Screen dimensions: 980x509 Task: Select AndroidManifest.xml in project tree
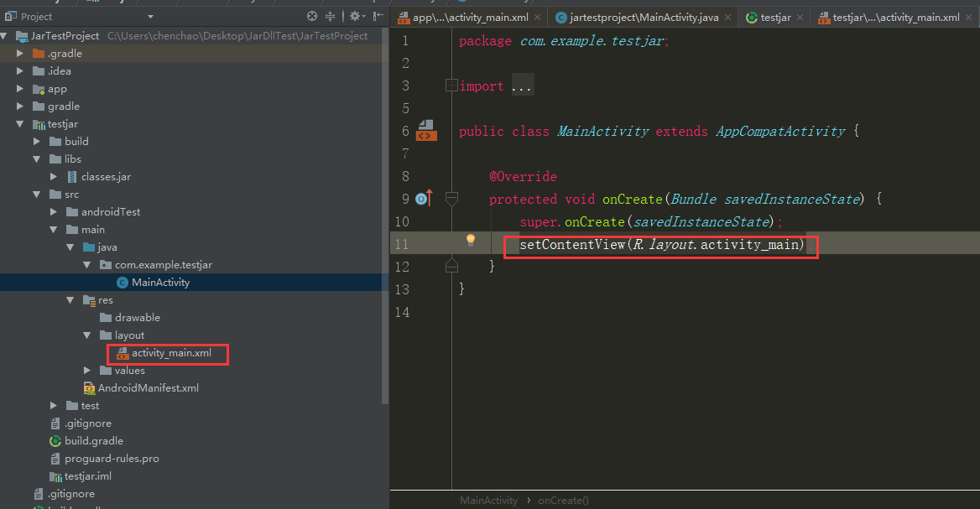pyautogui.click(x=149, y=388)
